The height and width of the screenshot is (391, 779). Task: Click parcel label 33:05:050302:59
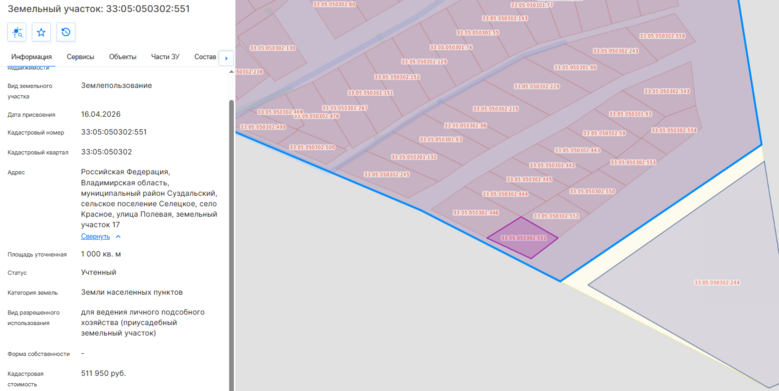tap(604, 133)
